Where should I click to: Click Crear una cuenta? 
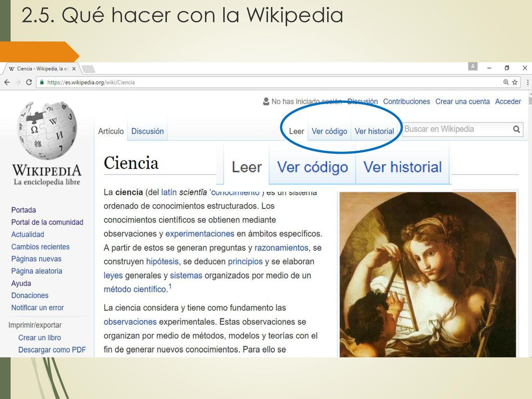click(x=462, y=101)
